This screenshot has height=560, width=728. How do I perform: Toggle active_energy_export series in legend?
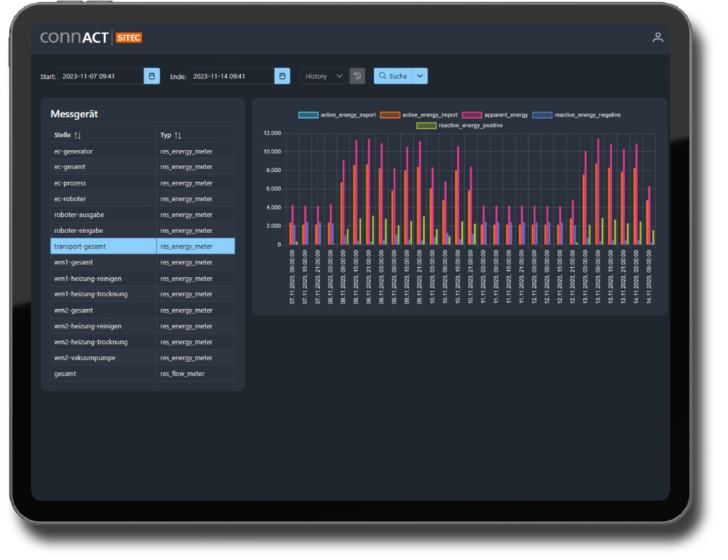[x=337, y=114]
